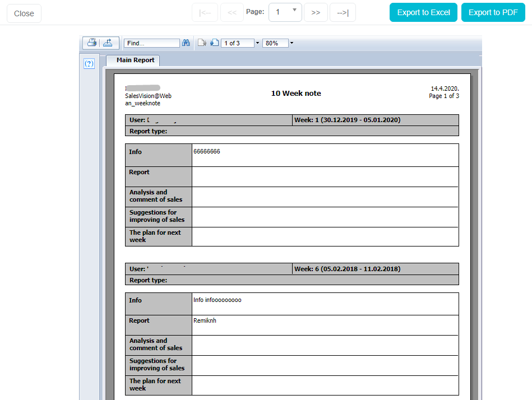The image size is (532, 400).
Task: Click the 80% zoom value field
Action: [275, 43]
